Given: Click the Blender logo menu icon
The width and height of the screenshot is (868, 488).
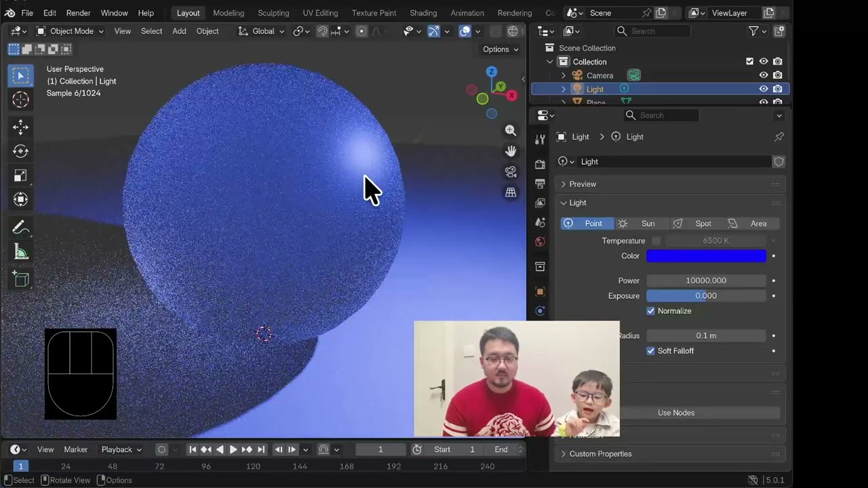Looking at the screenshot, I should point(9,13).
